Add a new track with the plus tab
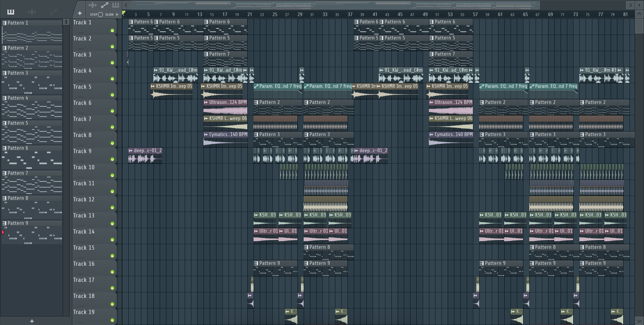Viewport: 644px width, 325px height. [x=80, y=13]
